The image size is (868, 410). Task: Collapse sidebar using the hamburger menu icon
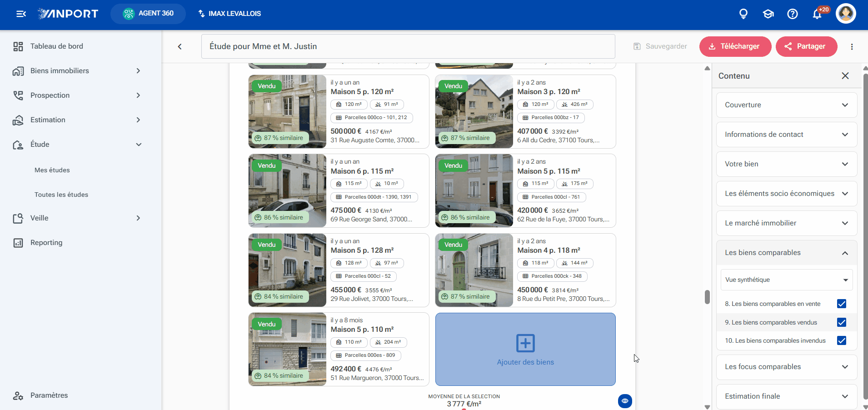(x=21, y=14)
